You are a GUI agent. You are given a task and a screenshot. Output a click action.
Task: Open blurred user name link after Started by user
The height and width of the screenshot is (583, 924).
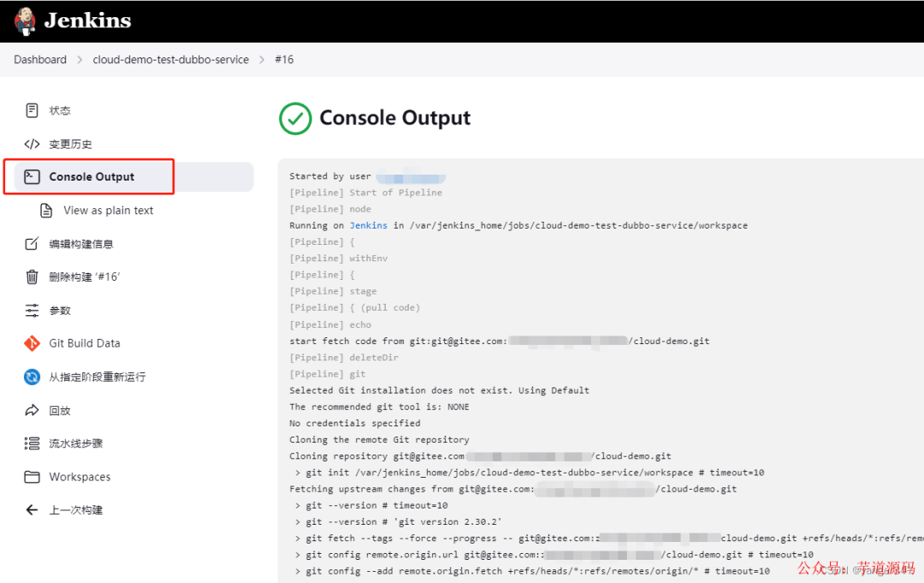[x=411, y=176]
